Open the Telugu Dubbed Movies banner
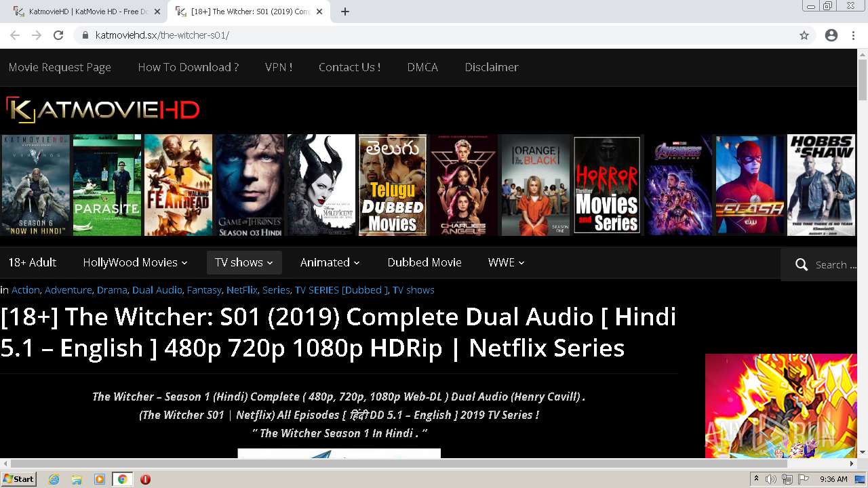This screenshot has height=488, width=868. pyautogui.click(x=393, y=185)
